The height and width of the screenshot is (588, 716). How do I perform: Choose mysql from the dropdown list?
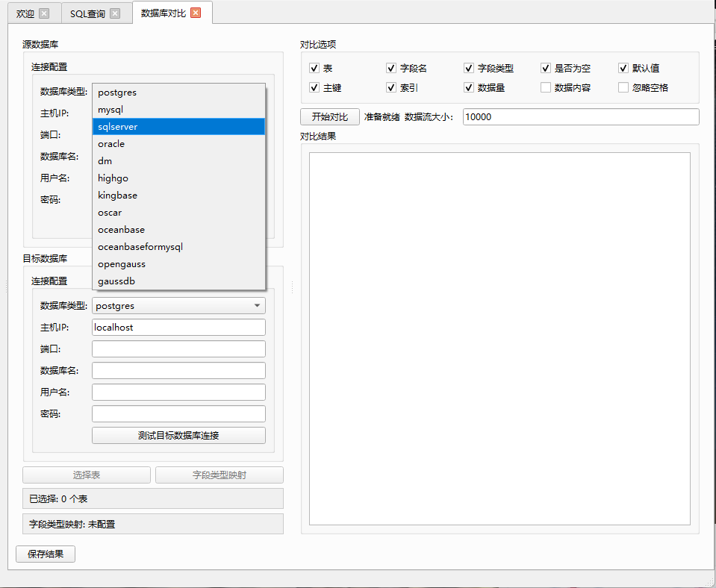tap(178, 110)
